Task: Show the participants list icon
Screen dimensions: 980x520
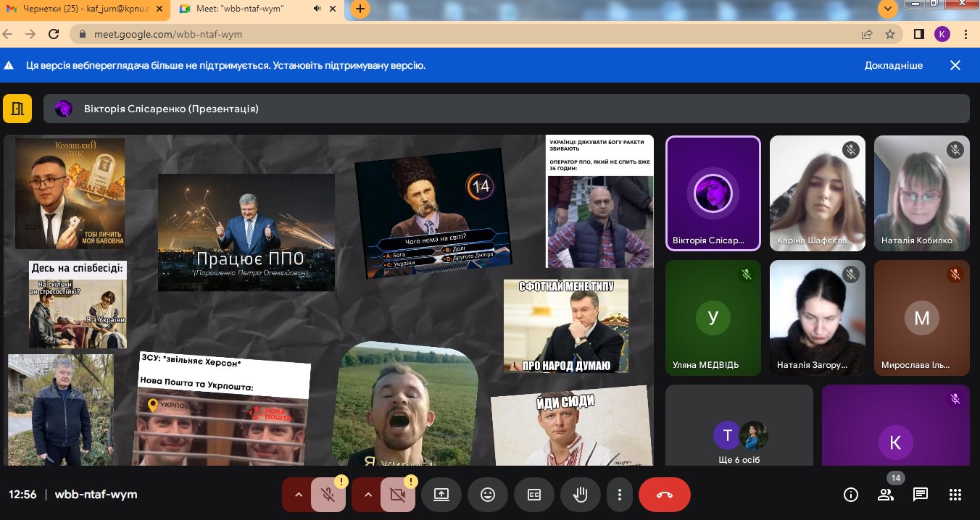Action: (x=886, y=495)
